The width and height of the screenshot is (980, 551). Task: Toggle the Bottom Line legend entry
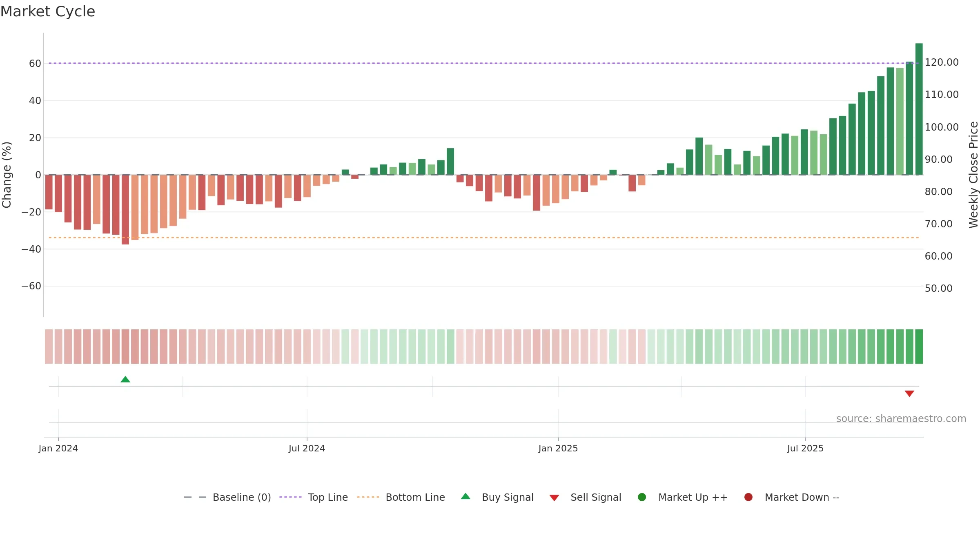[401, 497]
